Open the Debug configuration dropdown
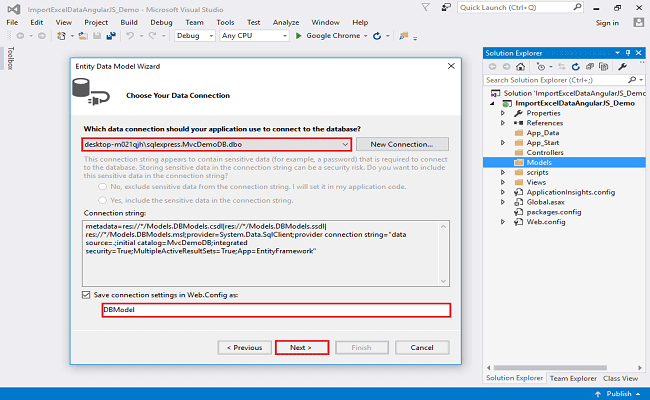Viewport: 650px width, 400px height. click(x=211, y=36)
